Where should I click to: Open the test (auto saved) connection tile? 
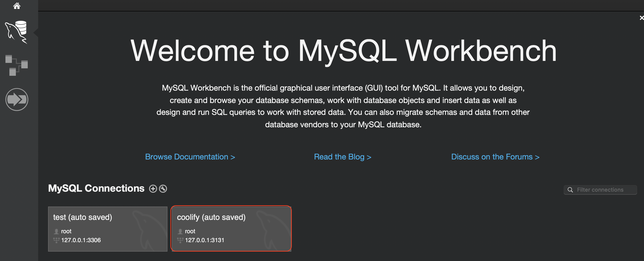coord(107,229)
